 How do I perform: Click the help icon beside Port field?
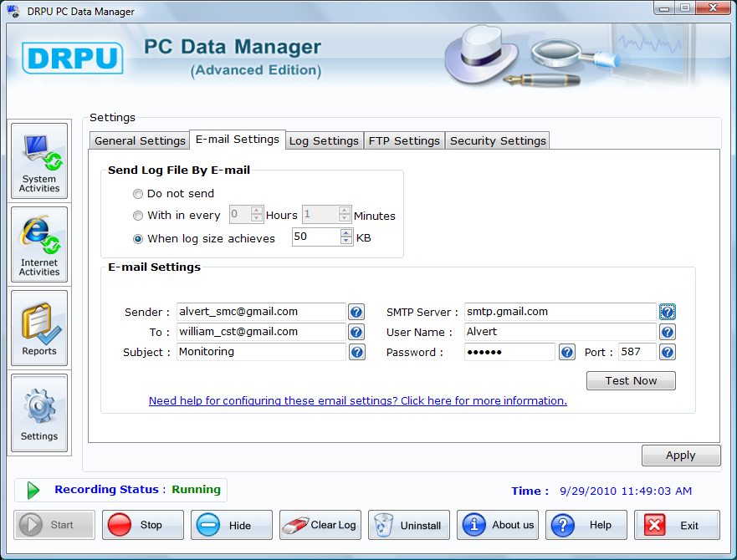point(668,352)
